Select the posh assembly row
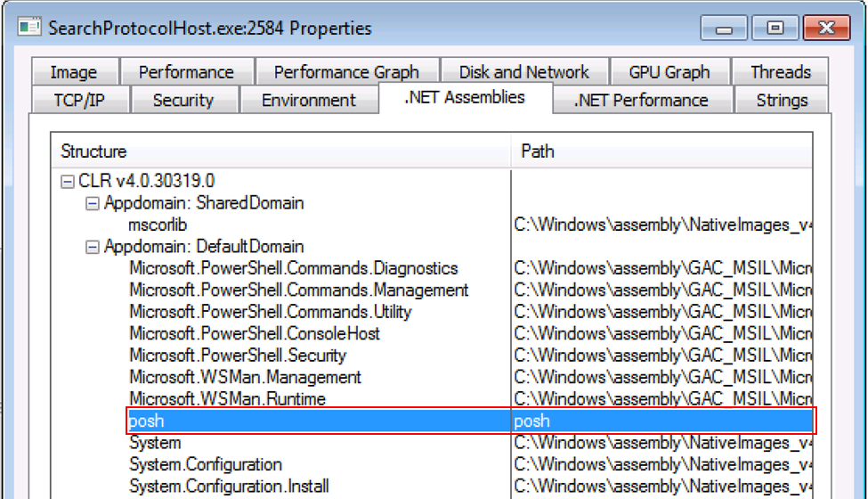868x499 pixels. coord(147,421)
